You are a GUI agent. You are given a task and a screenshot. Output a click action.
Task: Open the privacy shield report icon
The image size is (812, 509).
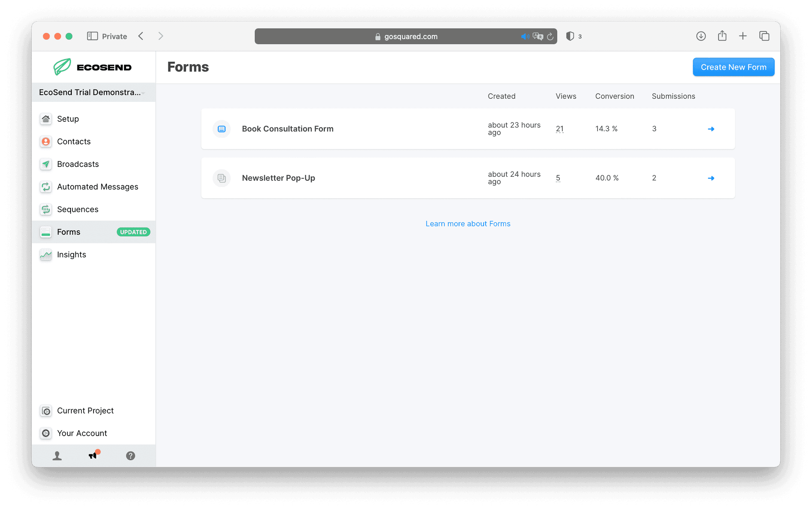click(x=570, y=36)
